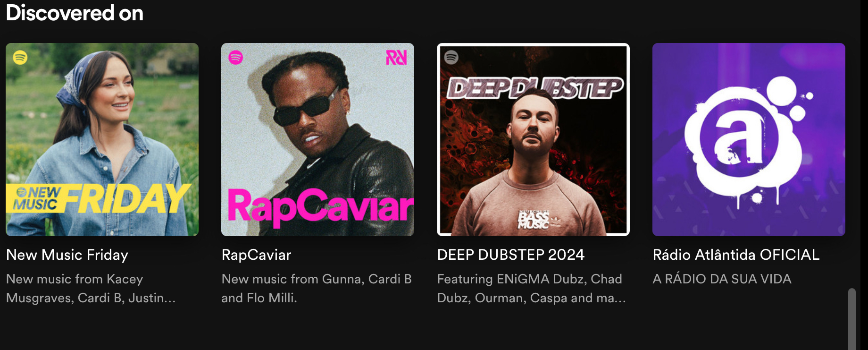Open Rádio Atlântida OFICIAL cover art
The image size is (868, 350).
[749, 139]
